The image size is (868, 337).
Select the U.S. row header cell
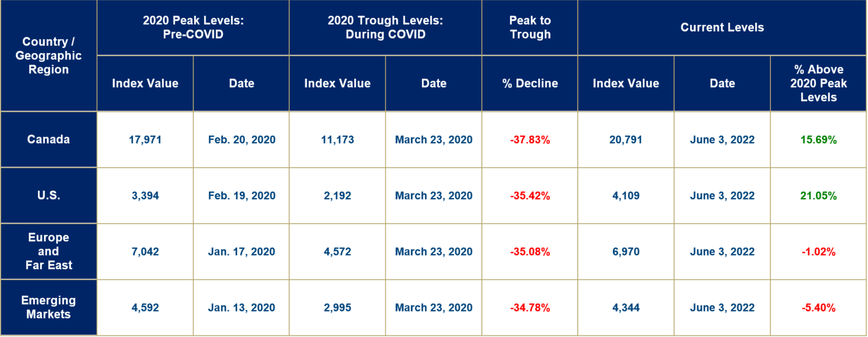click(48, 195)
